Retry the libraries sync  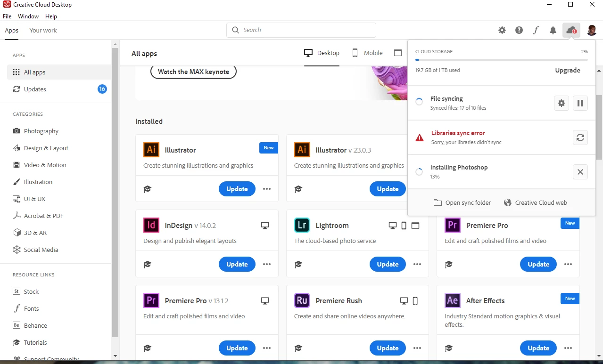tap(580, 138)
